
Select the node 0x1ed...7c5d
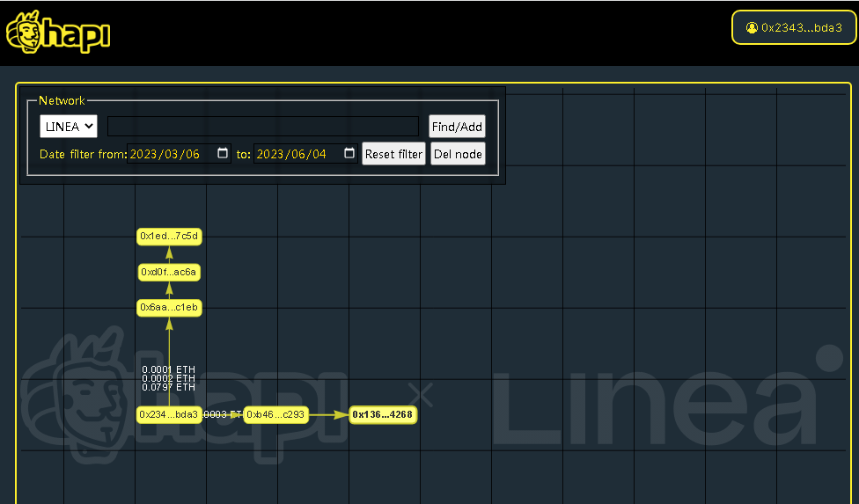pos(169,237)
